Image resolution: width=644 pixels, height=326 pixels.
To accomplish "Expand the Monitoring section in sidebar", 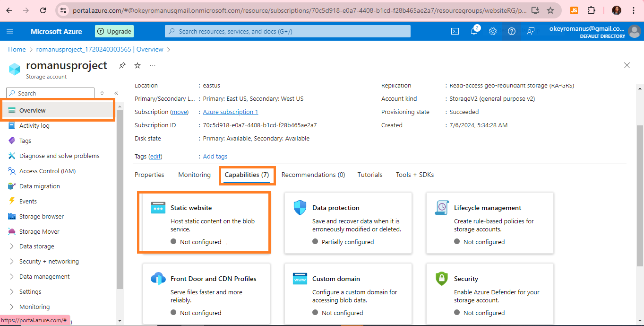I will tap(12, 307).
